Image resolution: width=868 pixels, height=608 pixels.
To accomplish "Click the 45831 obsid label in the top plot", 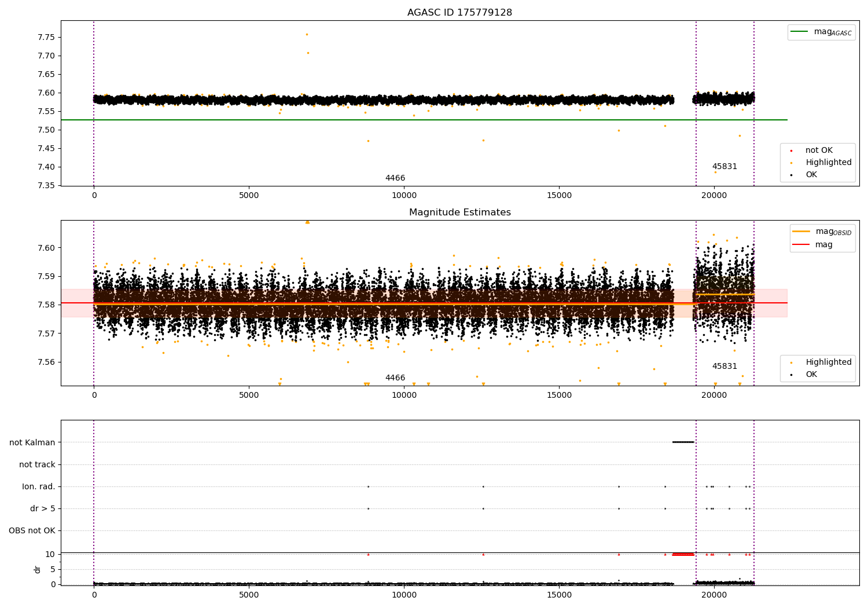I will click(724, 167).
